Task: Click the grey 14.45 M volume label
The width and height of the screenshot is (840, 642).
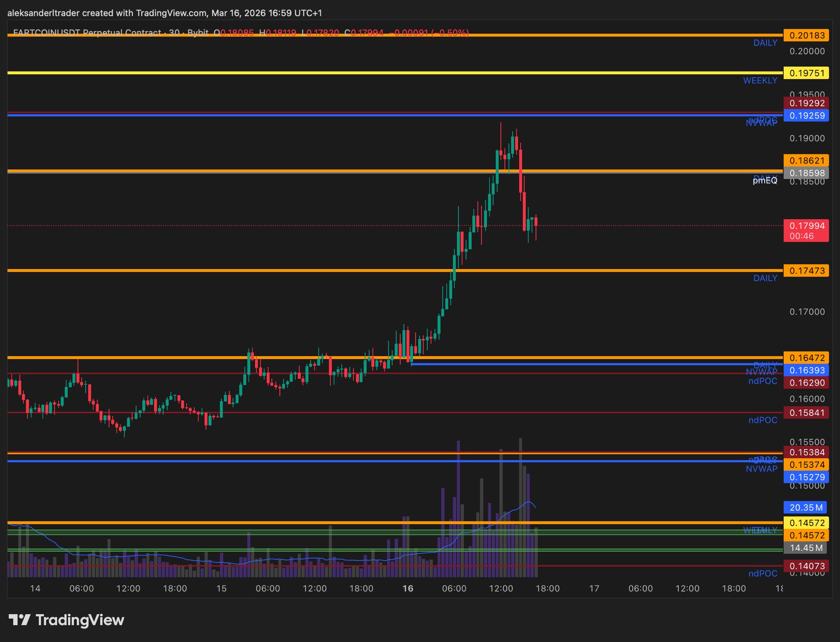Action: coord(805,548)
